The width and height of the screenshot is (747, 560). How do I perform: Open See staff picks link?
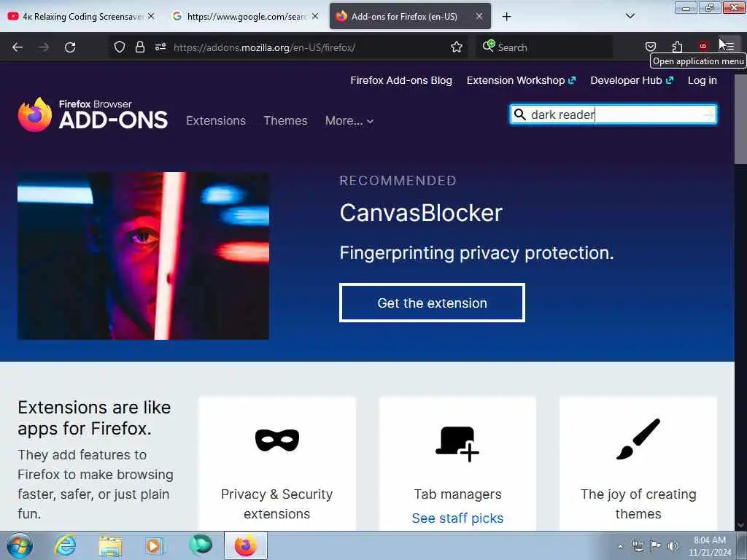click(457, 518)
